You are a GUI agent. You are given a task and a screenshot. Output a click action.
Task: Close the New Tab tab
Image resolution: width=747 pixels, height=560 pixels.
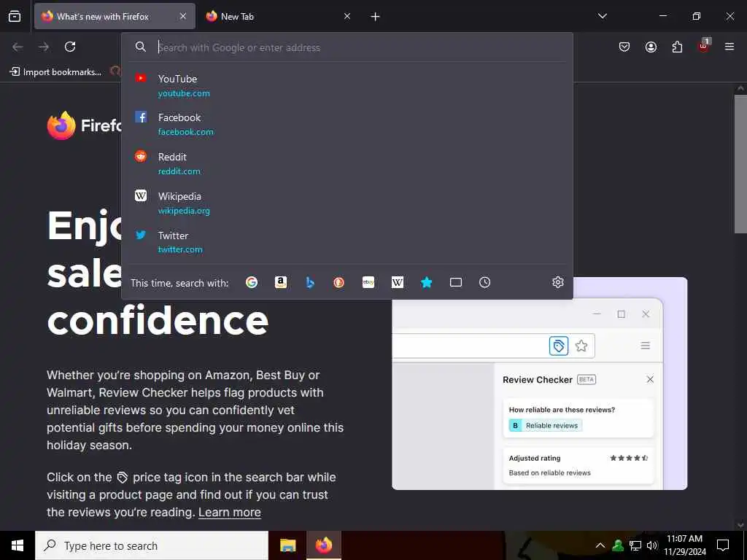tap(347, 17)
